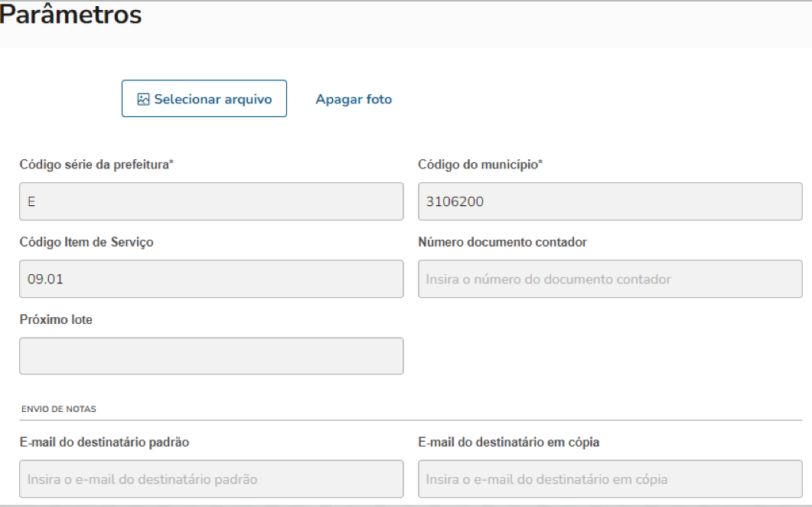The height and width of the screenshot is (507, 812).
Task: Click the Número documento contador label
Action: pyautogui.click(x=502, y=242)
